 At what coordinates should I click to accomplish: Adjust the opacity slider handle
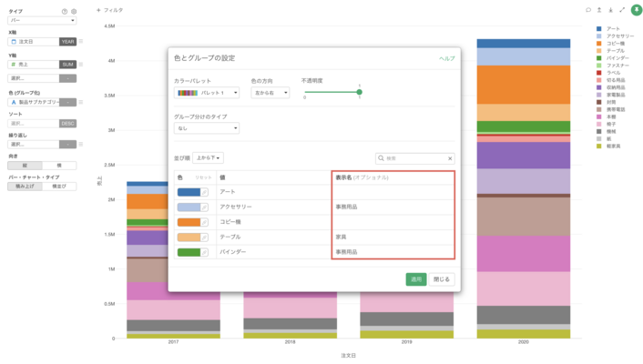[x=359, y=92]
